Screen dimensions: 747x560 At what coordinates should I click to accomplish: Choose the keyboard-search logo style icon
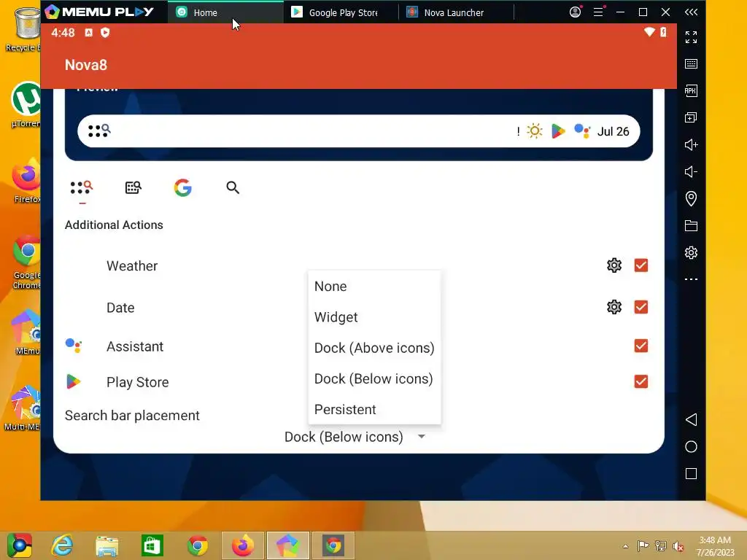point(133,187)
